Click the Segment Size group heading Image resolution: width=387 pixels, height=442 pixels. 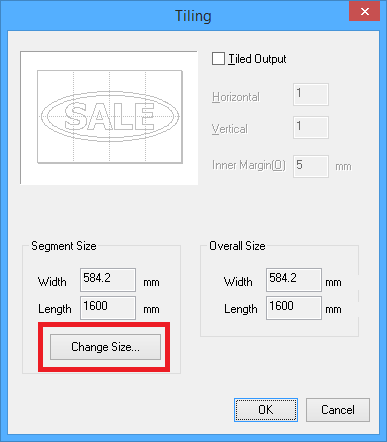64,246
